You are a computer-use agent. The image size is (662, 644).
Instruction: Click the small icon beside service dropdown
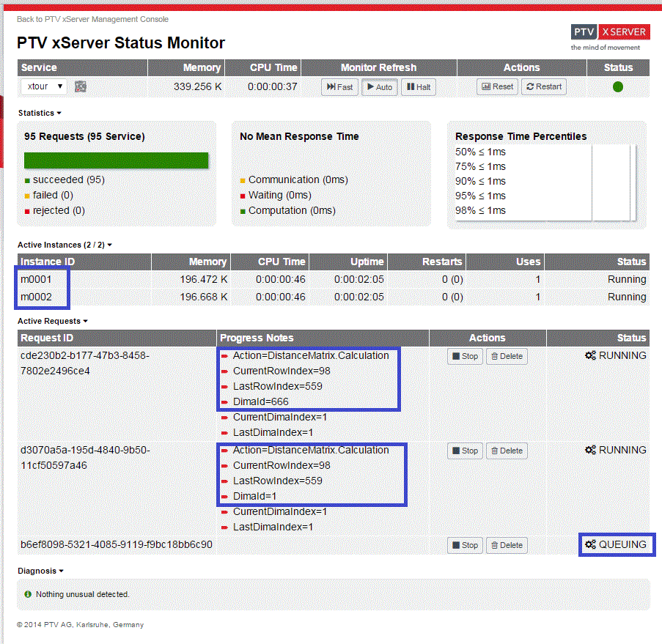pos(81,86)
